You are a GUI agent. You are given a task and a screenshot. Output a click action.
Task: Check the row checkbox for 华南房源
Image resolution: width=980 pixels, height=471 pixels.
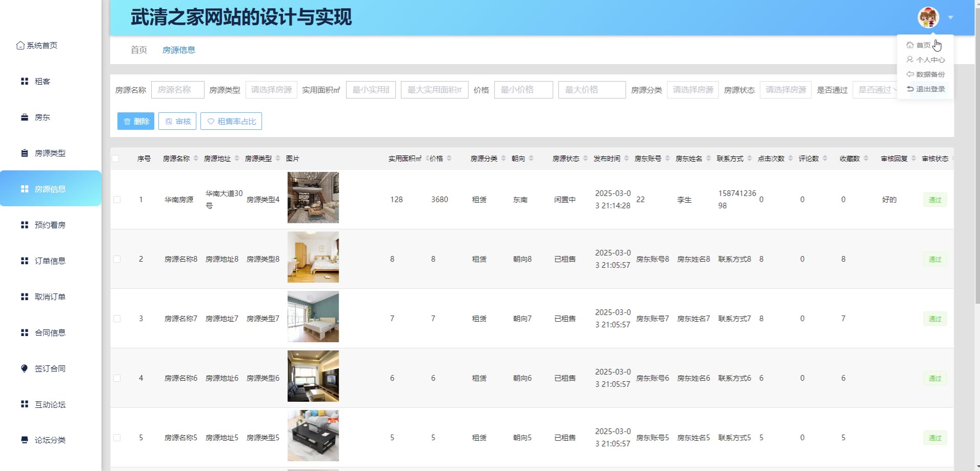117,200
